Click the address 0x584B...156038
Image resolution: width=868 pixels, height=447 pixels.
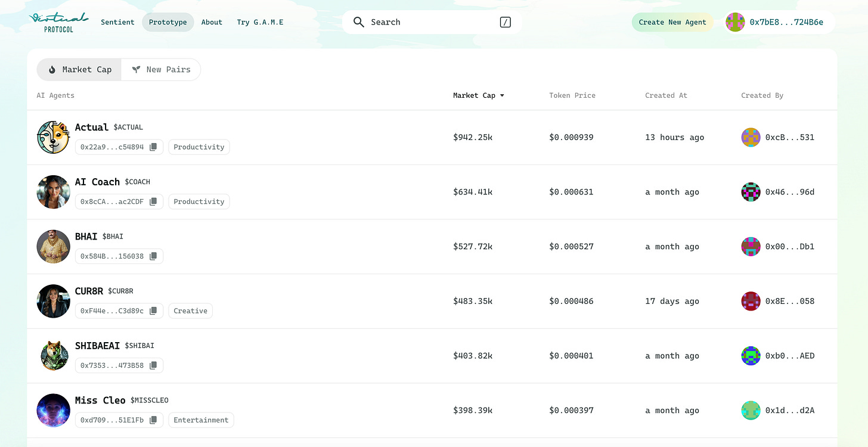click(x=112, y=256)
